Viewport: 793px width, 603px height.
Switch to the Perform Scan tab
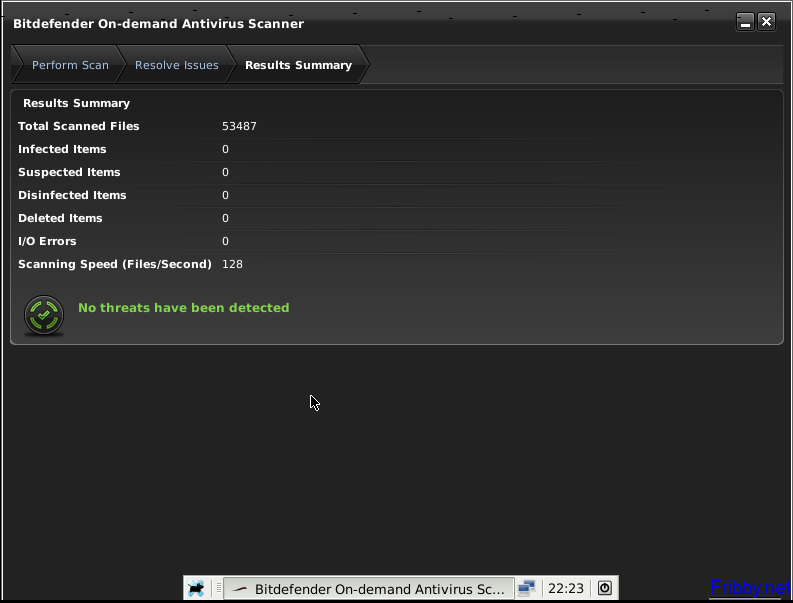(70, 65)
